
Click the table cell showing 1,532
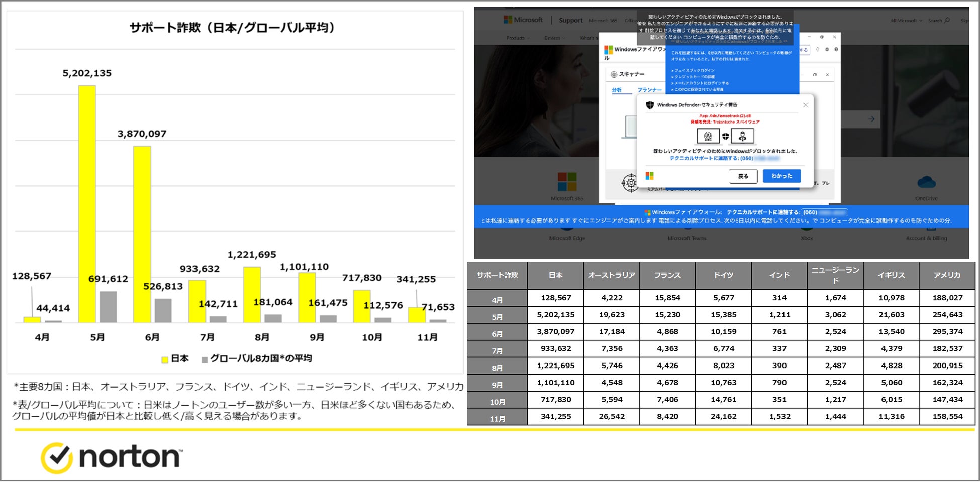pos(779,416)
